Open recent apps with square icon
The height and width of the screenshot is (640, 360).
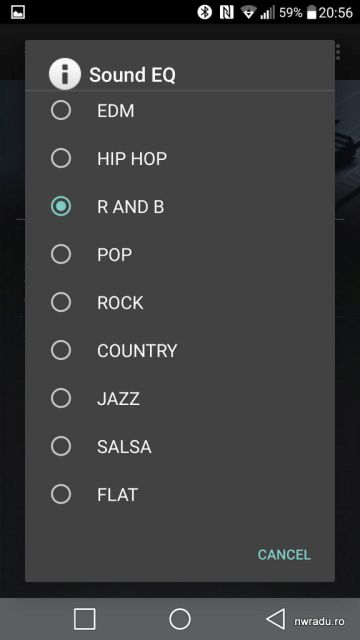point(84,619)
